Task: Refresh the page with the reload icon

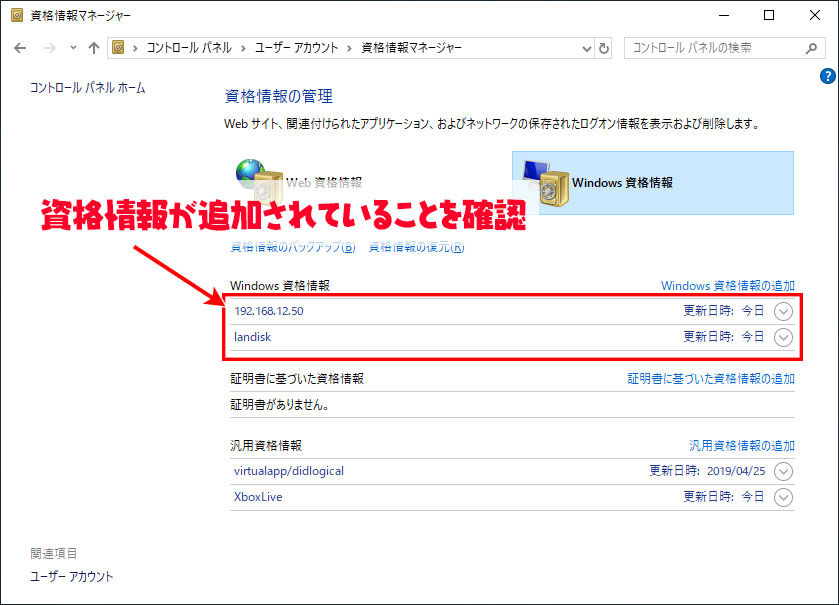Action: coord(604,49)
